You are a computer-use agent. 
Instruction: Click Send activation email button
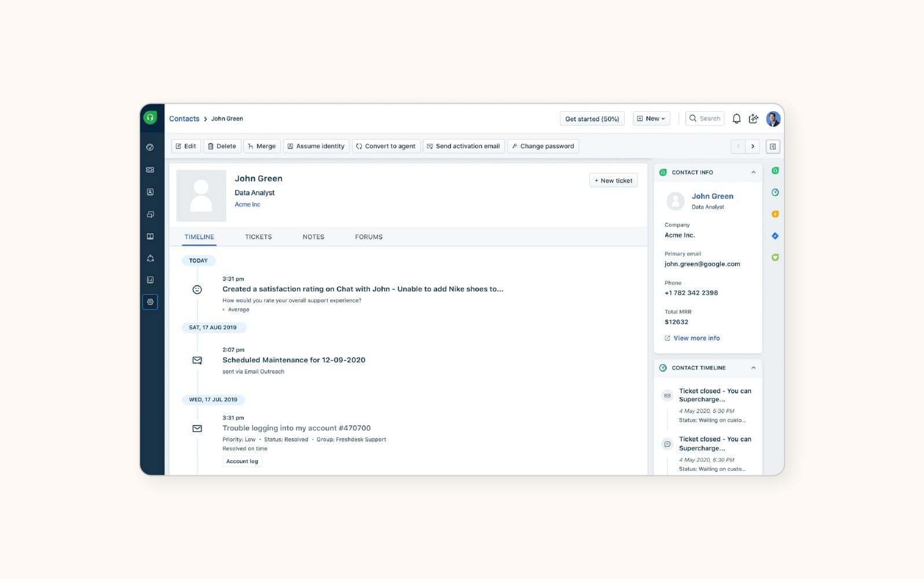tap(464, 146)
